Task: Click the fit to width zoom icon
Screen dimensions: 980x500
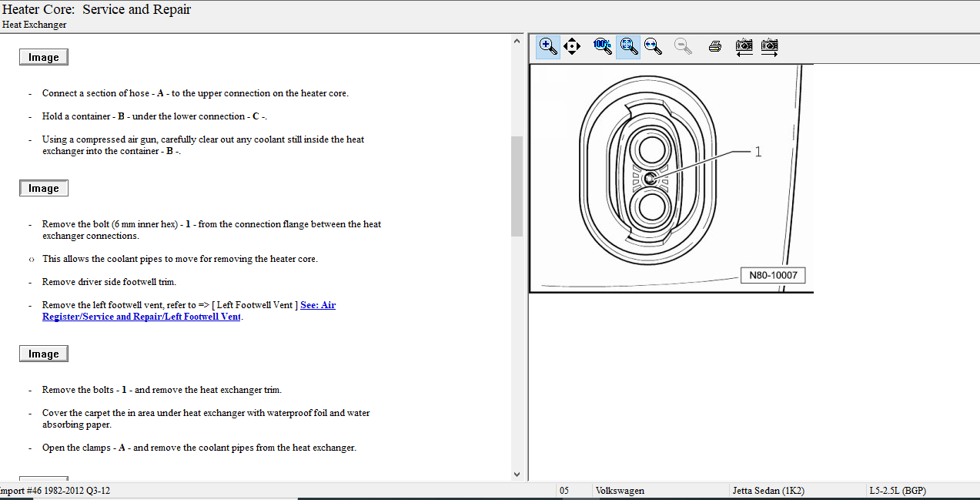Action: 654,46
